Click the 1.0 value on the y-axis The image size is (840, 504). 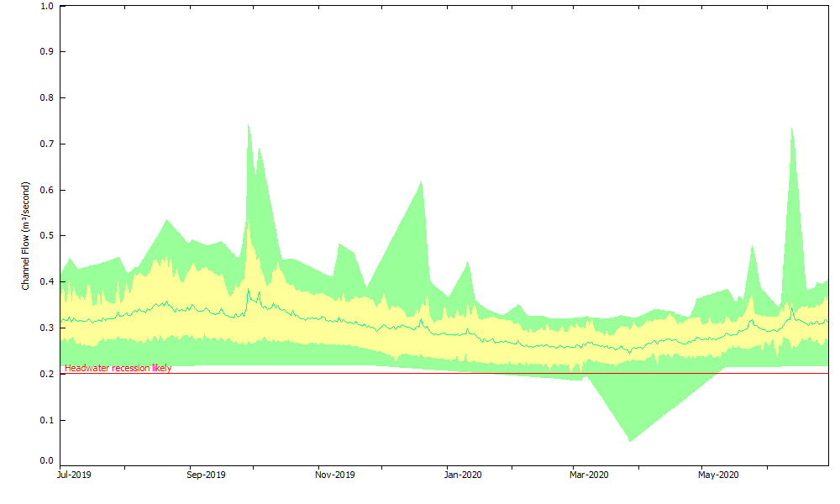point(47,6)
